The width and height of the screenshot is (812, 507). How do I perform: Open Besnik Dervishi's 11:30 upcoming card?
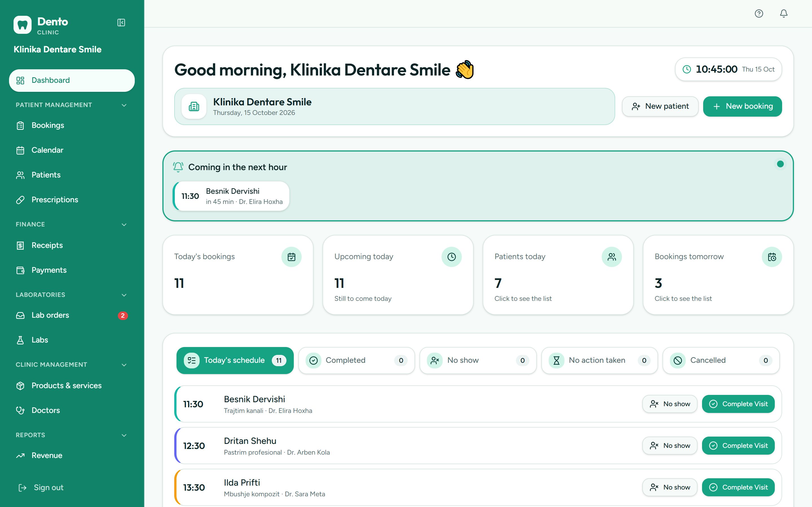click(x=231, y=196)
